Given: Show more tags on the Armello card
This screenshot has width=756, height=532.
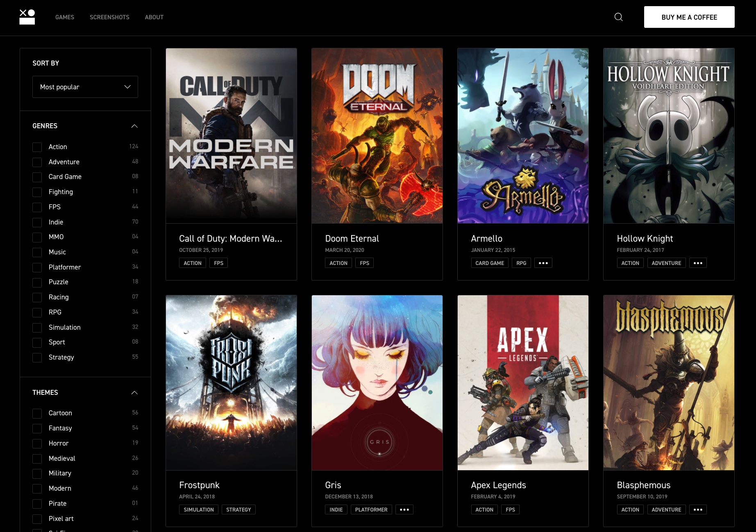Looking at the screenshot, I should (x=543, y=263).
